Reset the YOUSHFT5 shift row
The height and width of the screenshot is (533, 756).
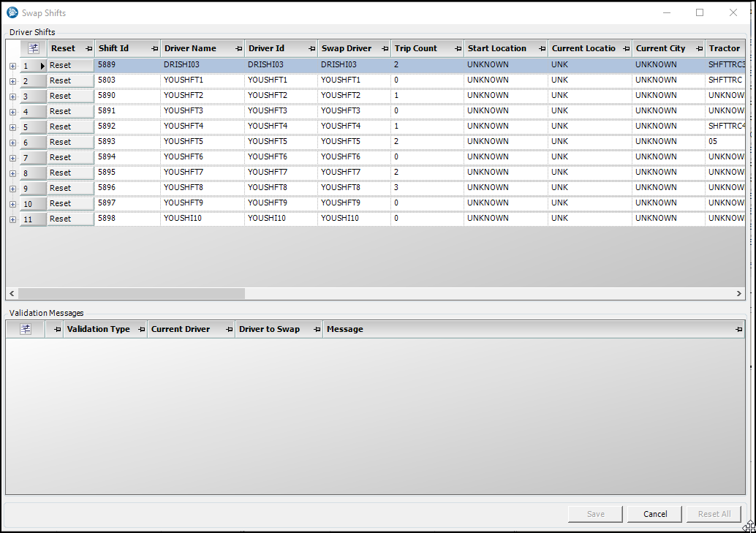(x=70, y=143)
